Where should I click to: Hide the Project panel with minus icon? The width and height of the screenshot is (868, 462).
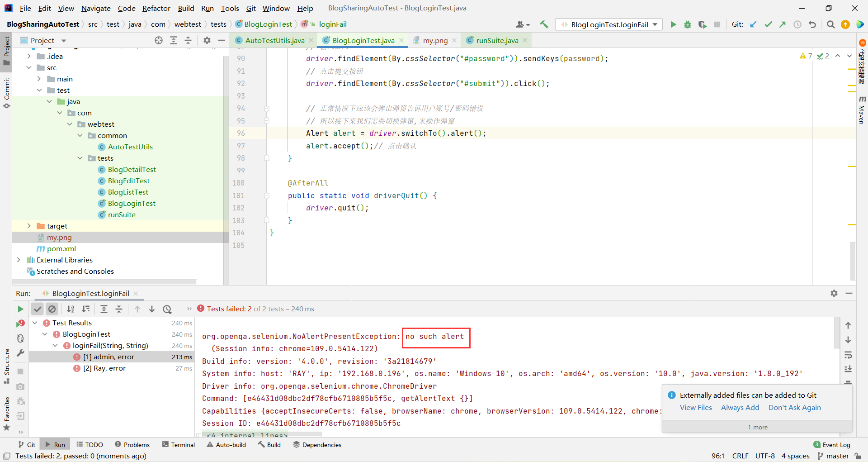(222, 40)
